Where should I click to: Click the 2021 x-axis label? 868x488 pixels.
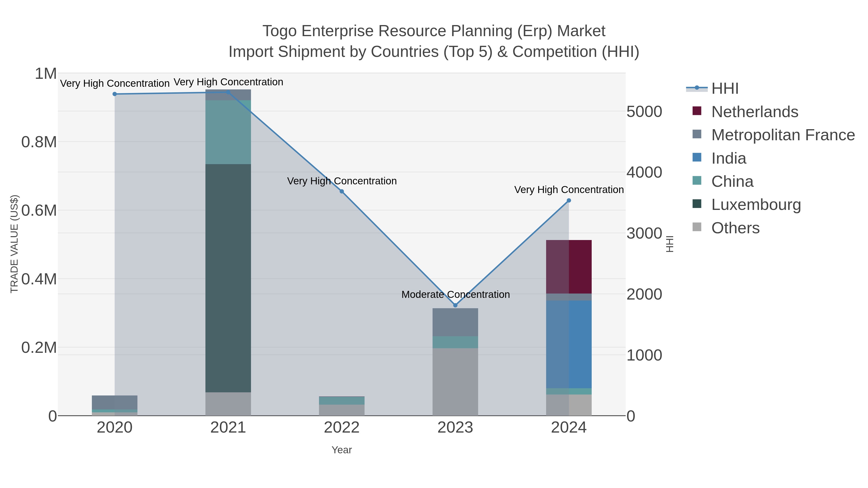pyautogui.click(x=228, y=428)
